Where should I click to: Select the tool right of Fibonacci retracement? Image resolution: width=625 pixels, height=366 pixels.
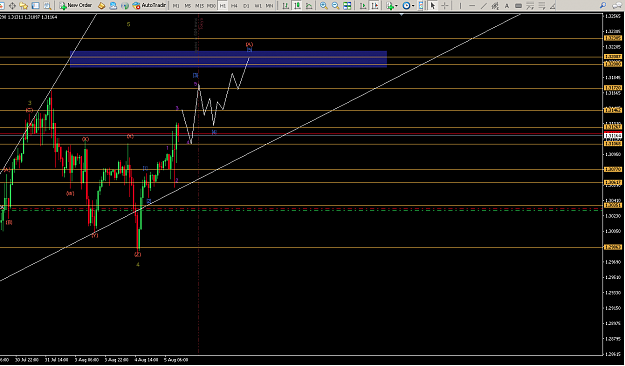[x=541, y=6]
